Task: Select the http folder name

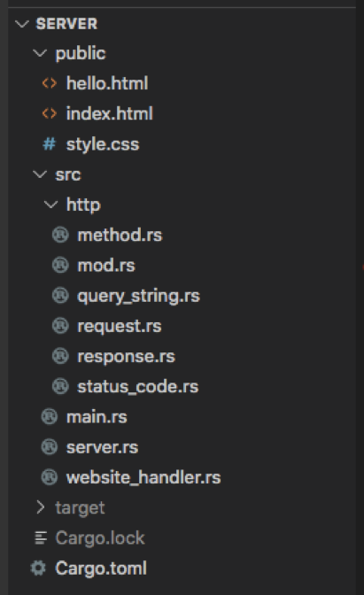Action: [x=83, y=205]
